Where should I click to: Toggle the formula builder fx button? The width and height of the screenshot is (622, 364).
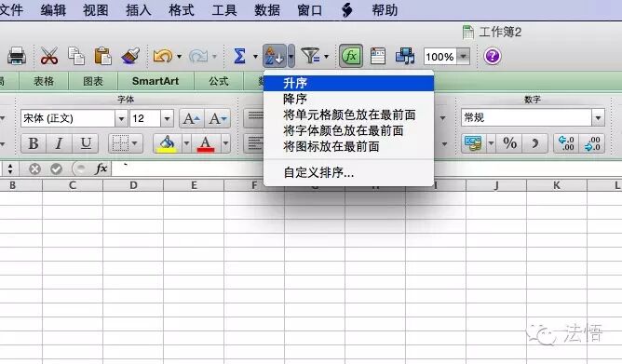click(x=351, y=56)
